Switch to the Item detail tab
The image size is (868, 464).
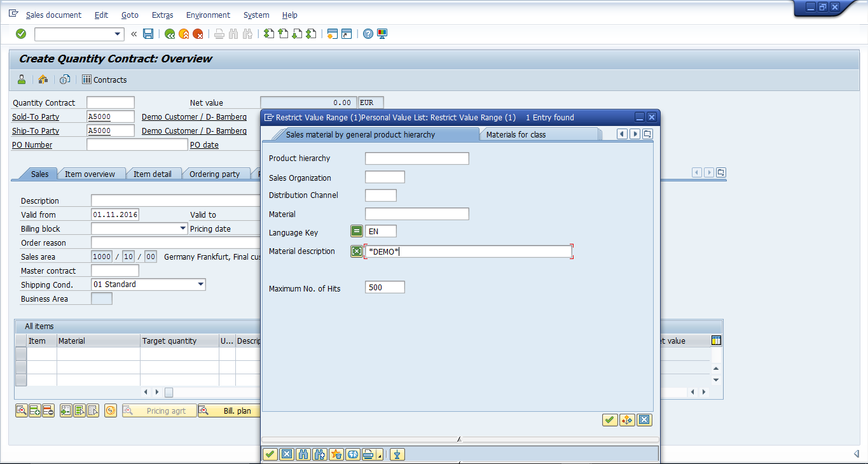(x=153, y=174)
